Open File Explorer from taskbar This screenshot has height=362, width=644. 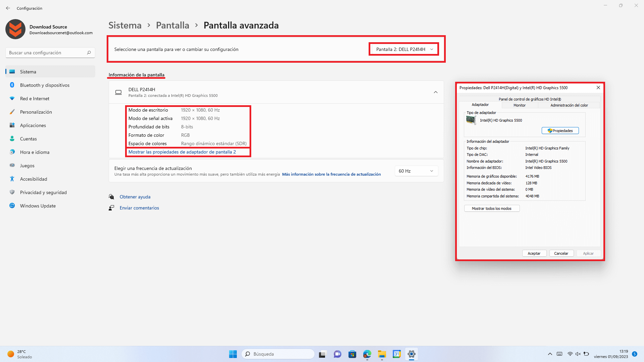pyautogui.click(x=382, y=354)
